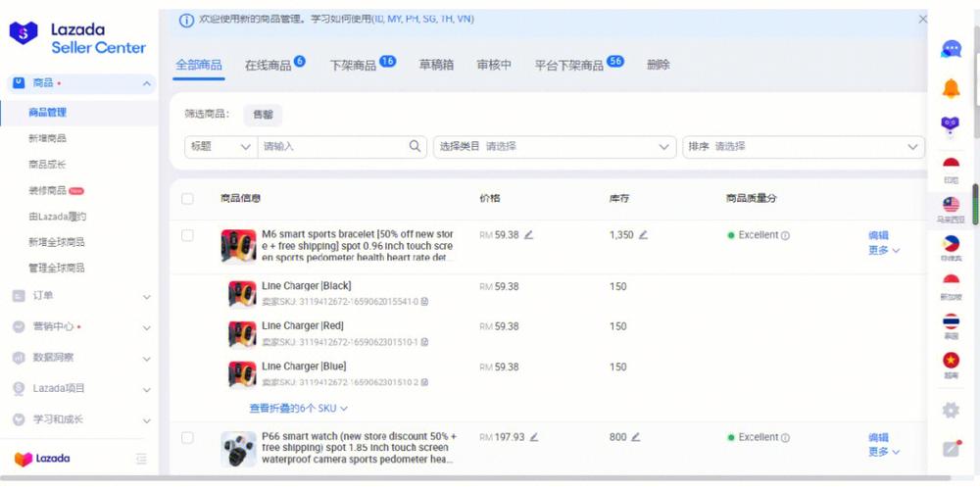Expand 查看折叠的6个 SKU
Screen dimensions: 980x490
pyautogui.click(x=299, y=408)
